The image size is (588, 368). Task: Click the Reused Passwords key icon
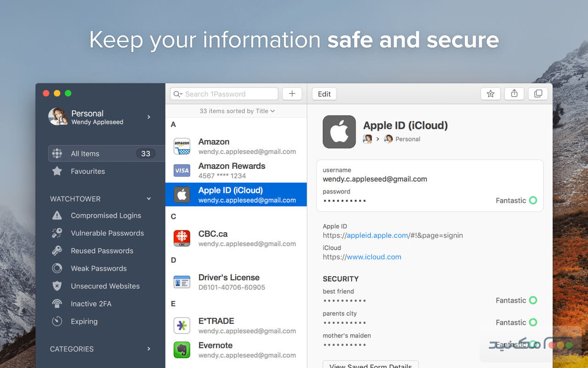[x=57, y=251]
